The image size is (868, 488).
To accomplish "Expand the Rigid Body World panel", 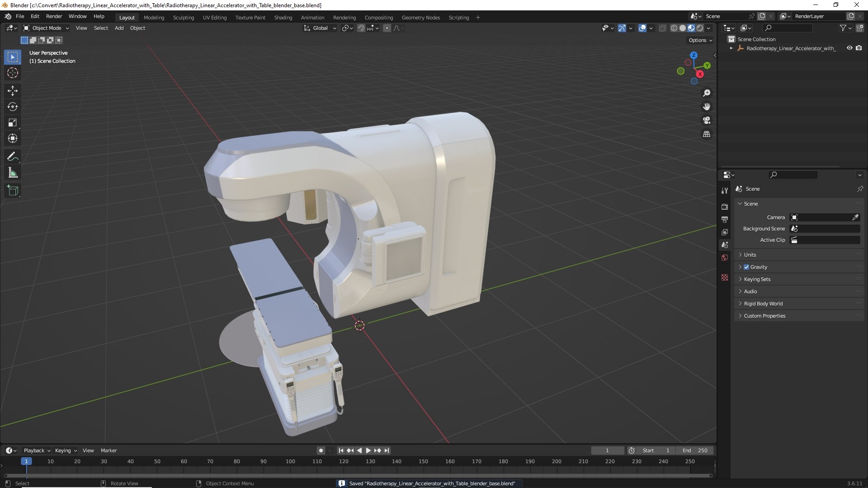I will (x=799, y=304).
